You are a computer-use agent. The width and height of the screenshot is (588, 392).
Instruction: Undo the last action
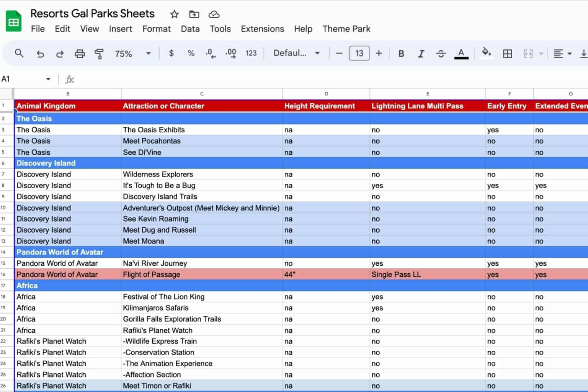[40, 53]
